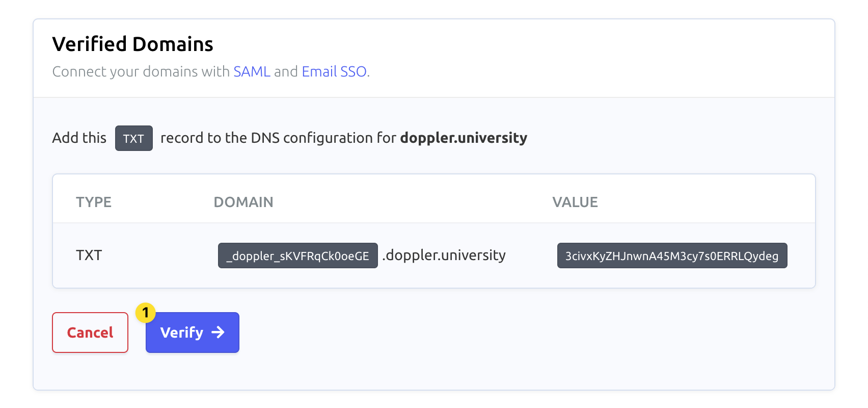Cancel the domain verification
The width and height of the screenshot is (868, 408).
click(90, 333)
